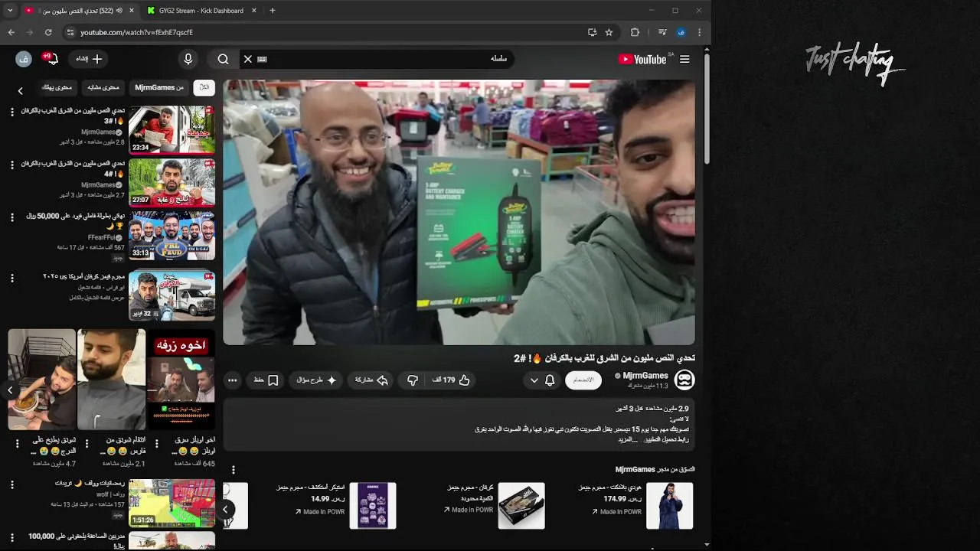
Task: Open the on-screen keyboard icon in search
Action: (262, 59)
